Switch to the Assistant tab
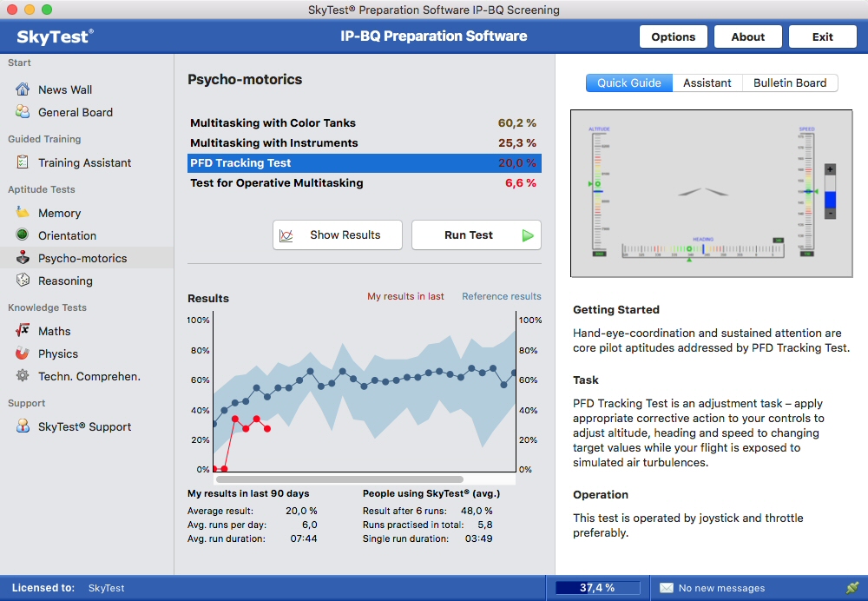Screen dimensions: 868x601 (707, 83)
